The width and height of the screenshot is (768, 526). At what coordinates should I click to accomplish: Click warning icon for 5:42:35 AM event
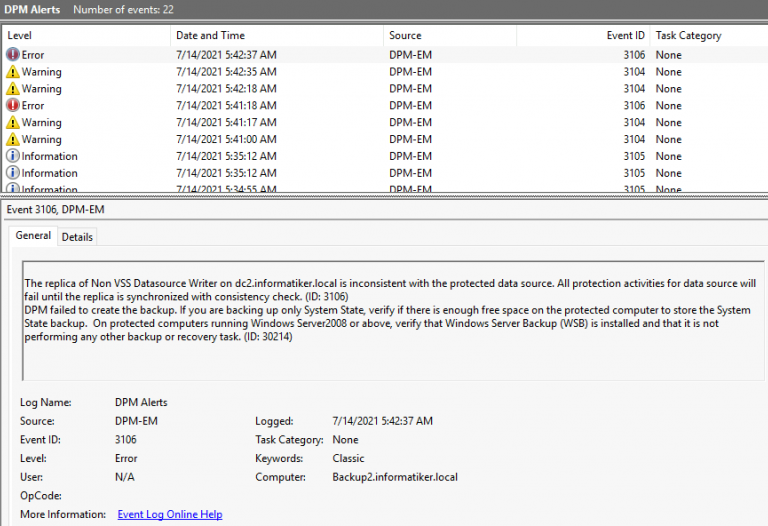[13, 72]
